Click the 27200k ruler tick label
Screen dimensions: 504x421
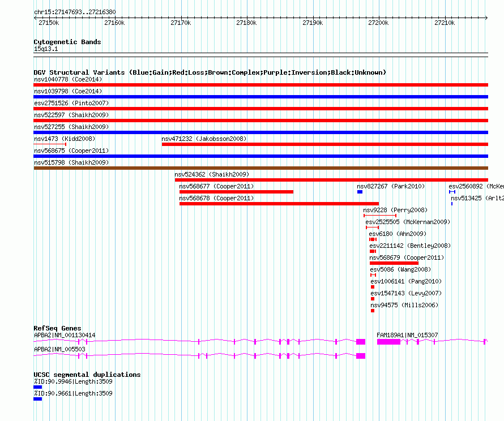(378, 23)
